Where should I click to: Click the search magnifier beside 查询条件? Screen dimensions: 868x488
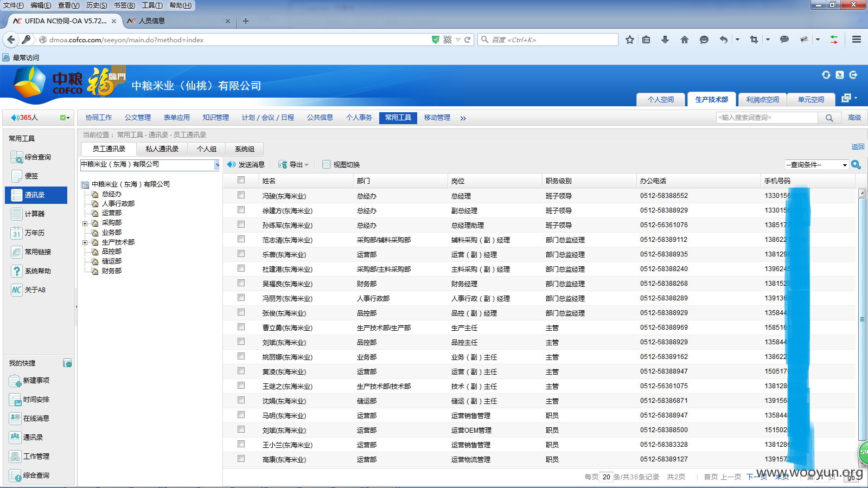[856, 164]
